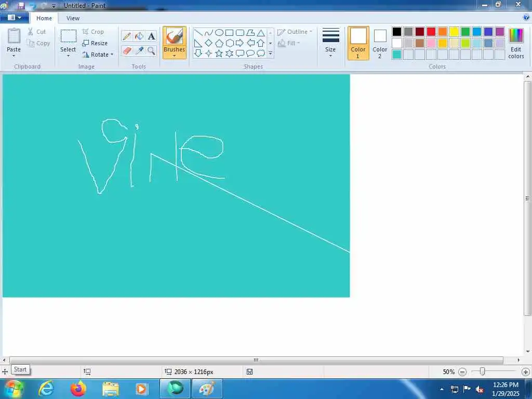
Task: Choose the Triangle shape
Action: tap(261, 33)
